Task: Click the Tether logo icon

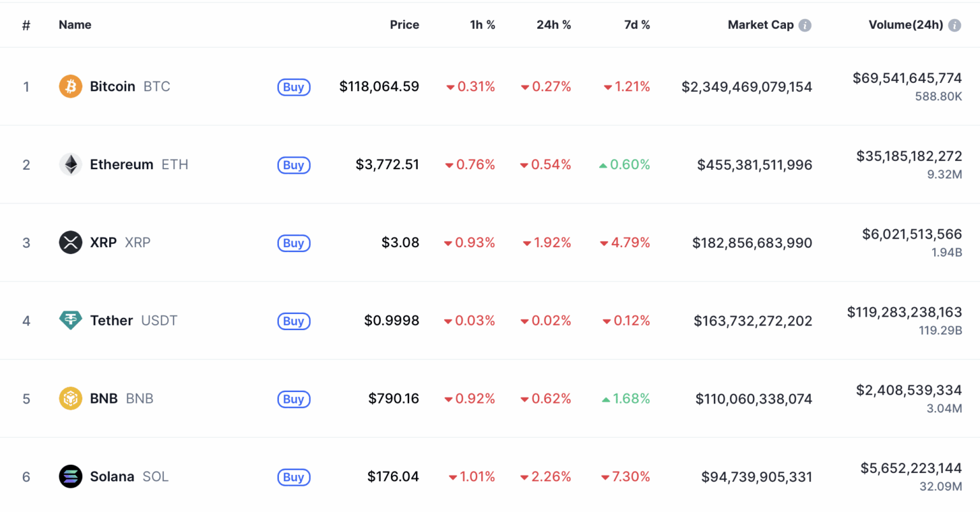Action: tap(70, 320)
